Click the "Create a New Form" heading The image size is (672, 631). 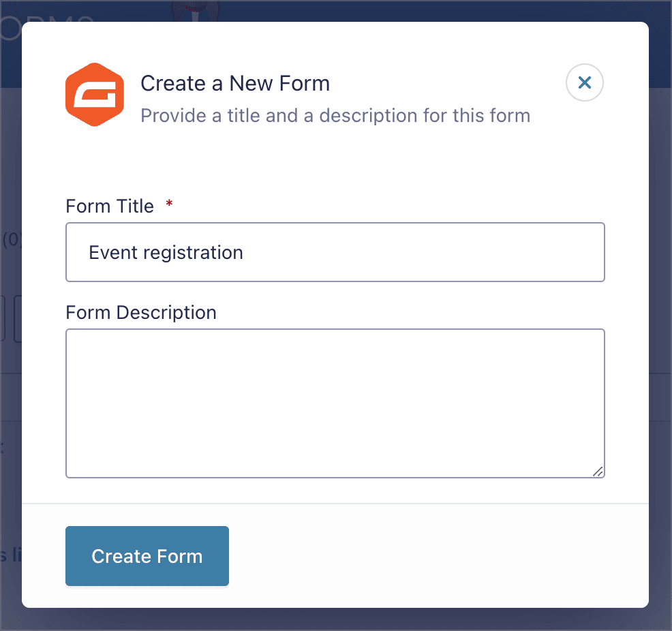coord(235,83)
